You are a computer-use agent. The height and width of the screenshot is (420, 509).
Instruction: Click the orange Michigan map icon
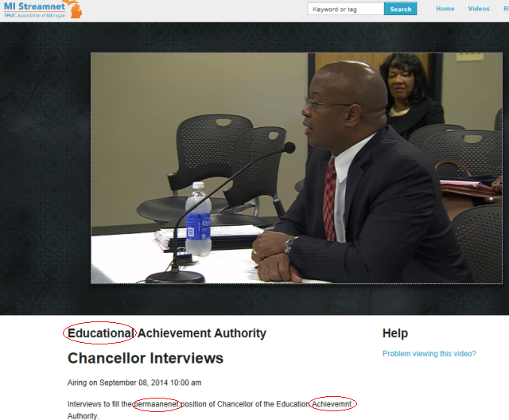tap(76, 10)
